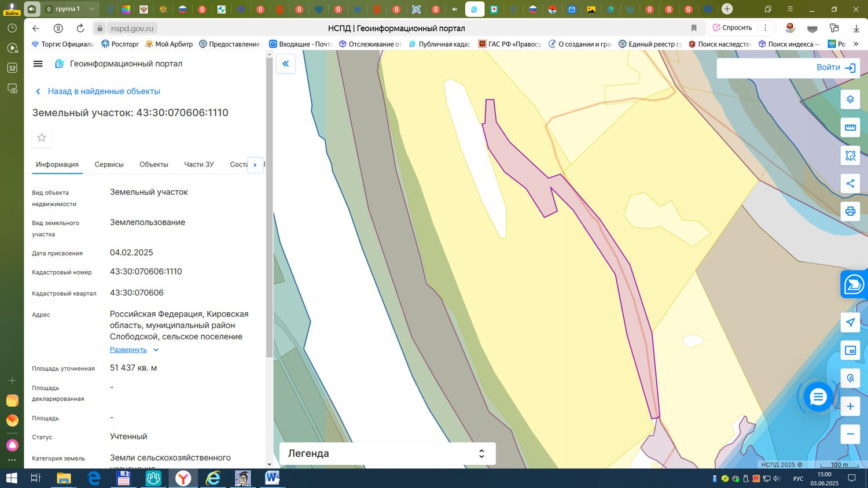Switch to the Объекты tab
The image size is (868, 488).
click(x=154, y=164)
